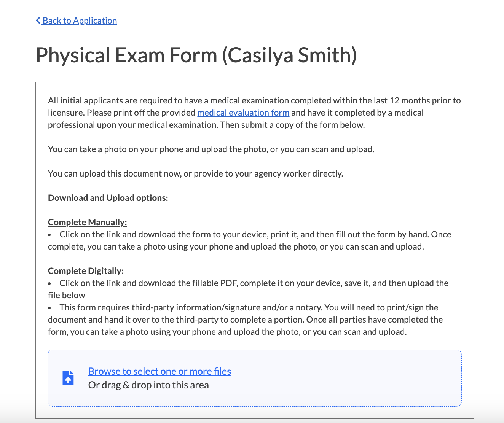Open the medical evaluation form link

[243, 113]
